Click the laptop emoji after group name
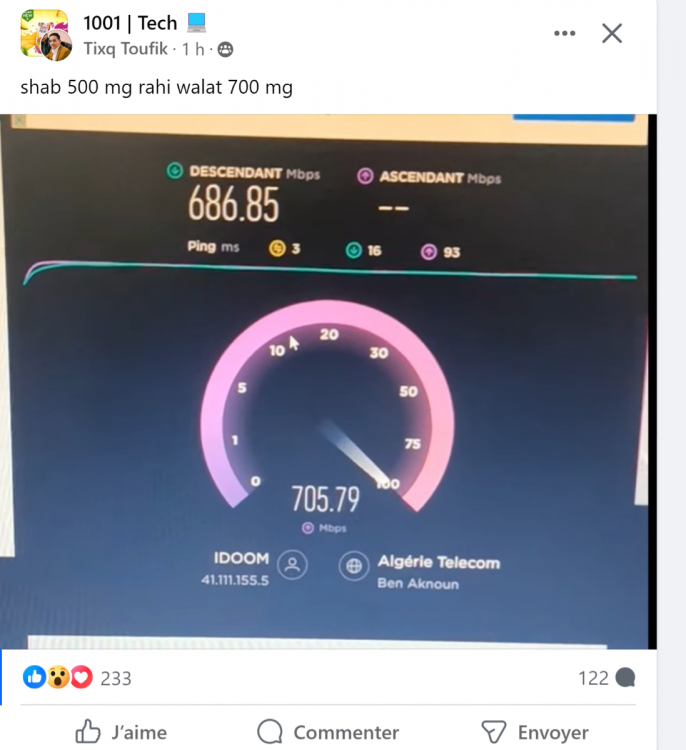The height and width of the screenshot is (750, 686). [196, 22]
